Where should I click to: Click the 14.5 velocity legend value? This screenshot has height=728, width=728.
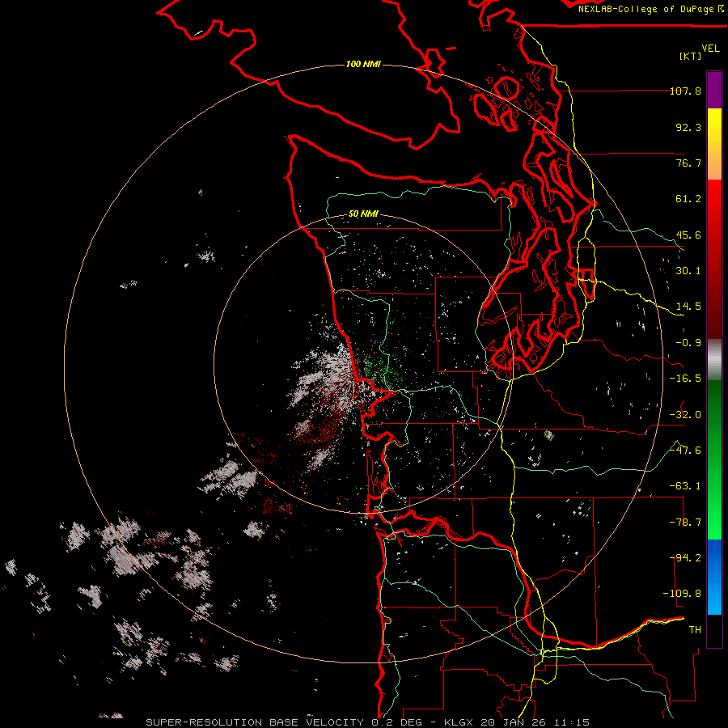click(688, 307)
